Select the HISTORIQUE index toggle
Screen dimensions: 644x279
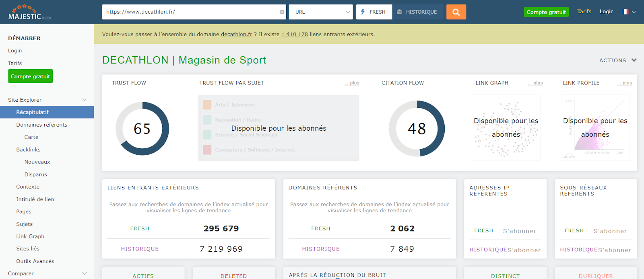click(x=418, y=12)
